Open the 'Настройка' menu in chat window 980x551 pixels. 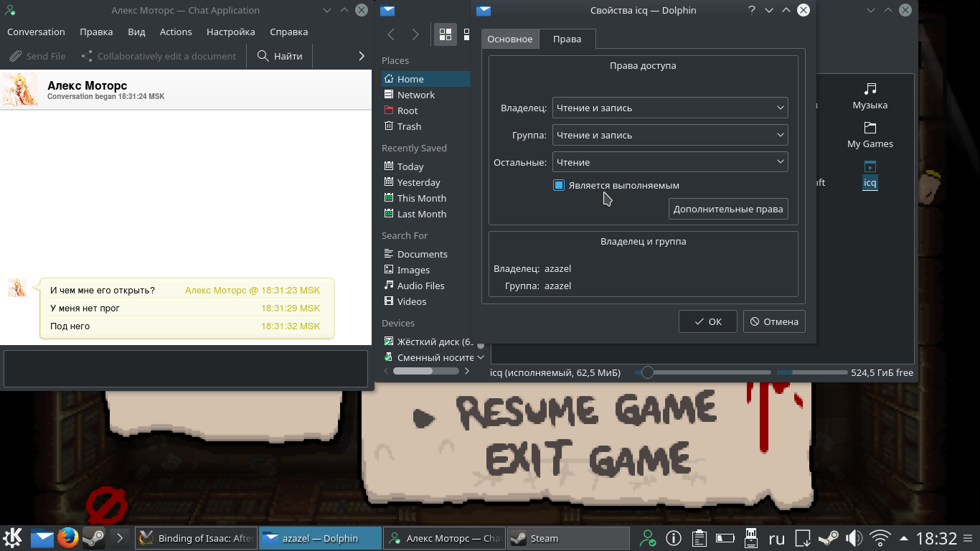(x=231, y=32)
